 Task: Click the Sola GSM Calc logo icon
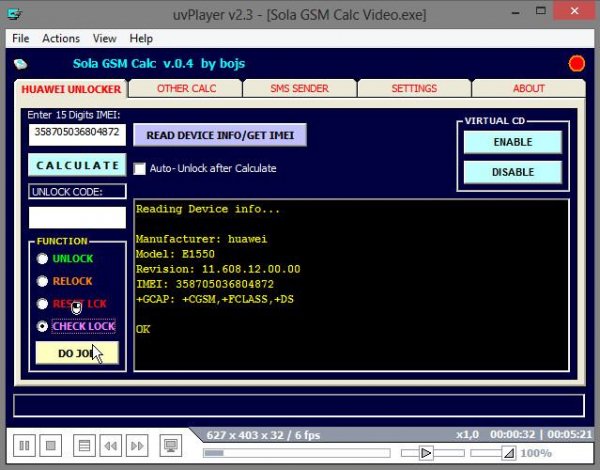(21, 64)
